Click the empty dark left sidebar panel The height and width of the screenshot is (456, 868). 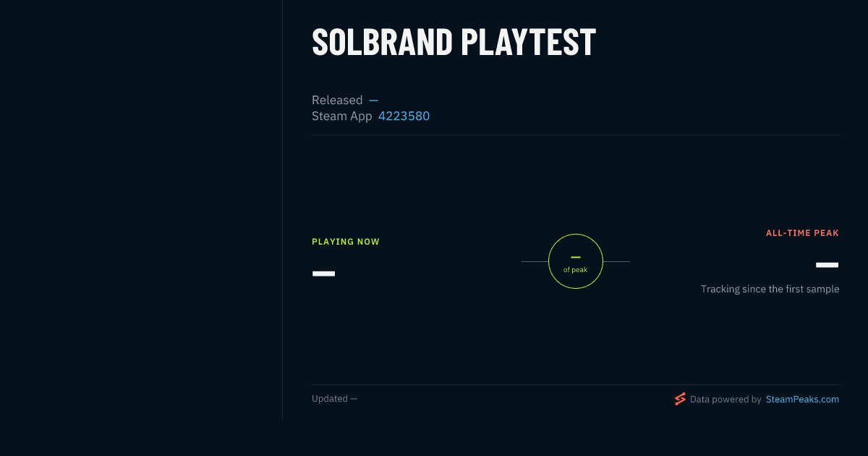(x=141, y=210)
